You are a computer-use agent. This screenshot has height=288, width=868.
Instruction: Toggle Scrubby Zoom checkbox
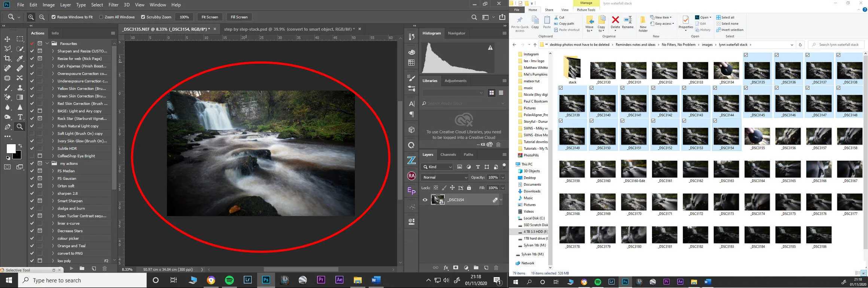point(143,17)
